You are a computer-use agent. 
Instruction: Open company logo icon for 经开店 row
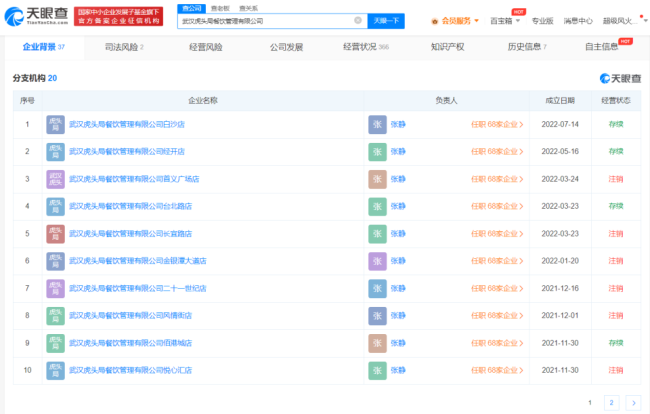point(56,152)
